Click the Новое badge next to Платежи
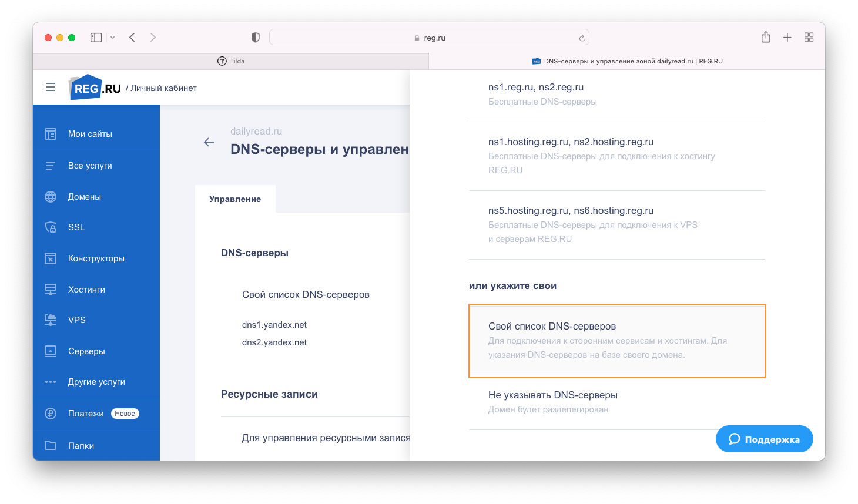 [125, 414]
